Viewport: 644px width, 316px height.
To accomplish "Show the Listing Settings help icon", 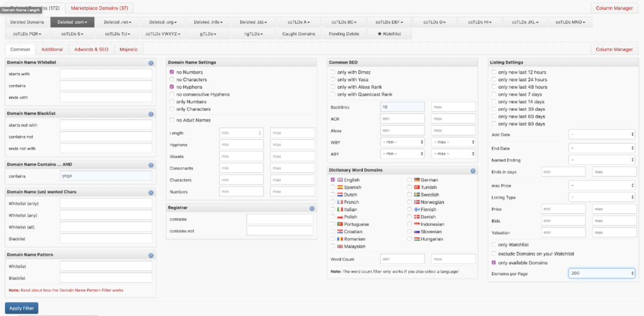I will (633, 63).
